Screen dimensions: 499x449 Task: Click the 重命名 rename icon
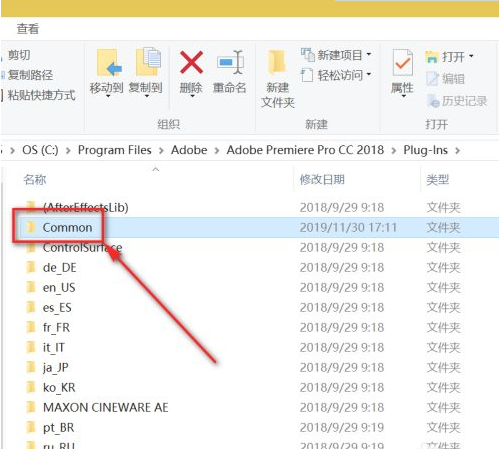pyautogui.click(x=230, y=62)
